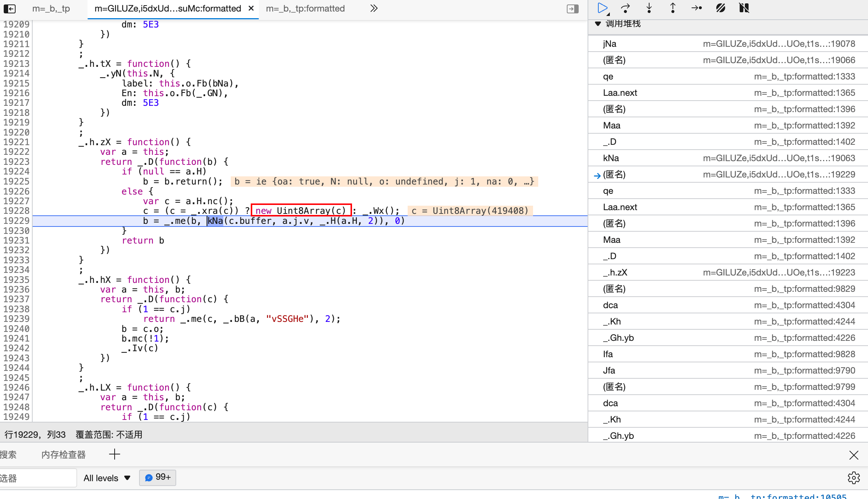Select the _.h.zX call stack frame
Screen dimensions: 868x499
point(728,273)
